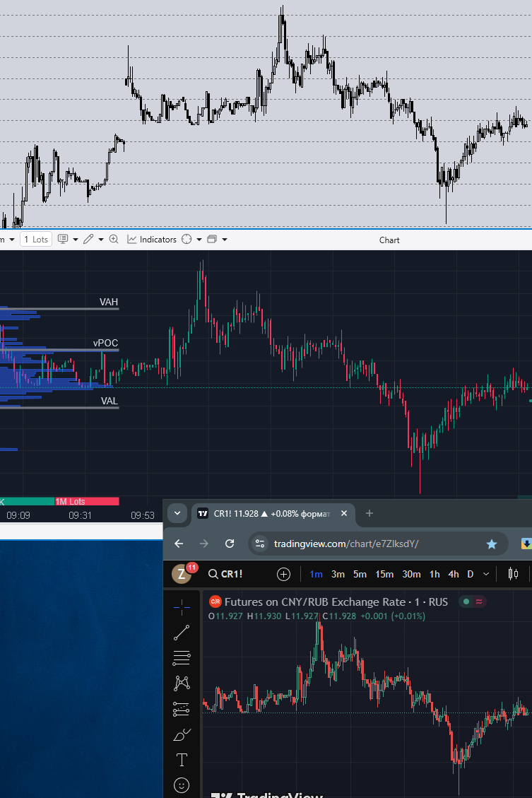Toggle the green market status indicator
This screenshot has height=798, width=532.
coord(466,602)
